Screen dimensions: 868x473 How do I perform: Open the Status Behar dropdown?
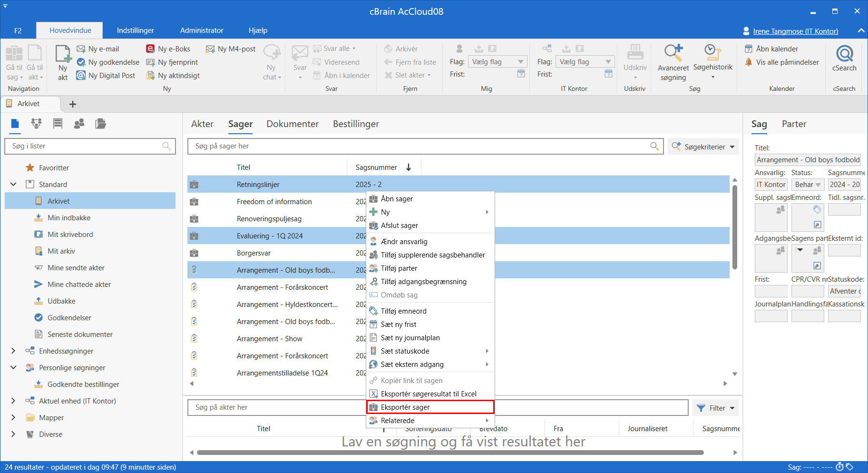pyautogui.click(x=808, y=185)
